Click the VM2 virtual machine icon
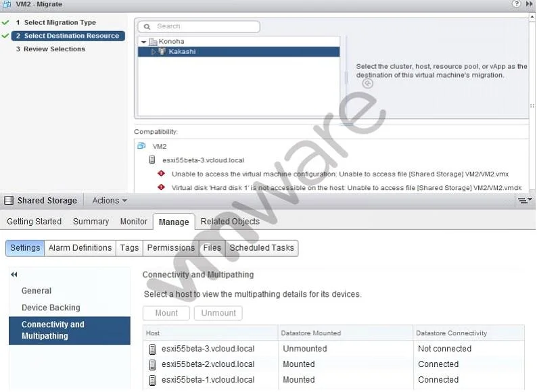This screenshot has width=537, height=392. coord(141,145)
